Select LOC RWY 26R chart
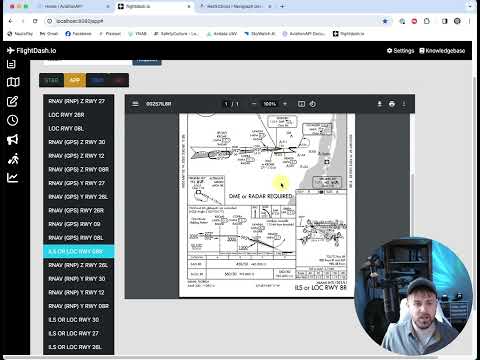This screenshot has width=480, height=360. coord(79,115)
